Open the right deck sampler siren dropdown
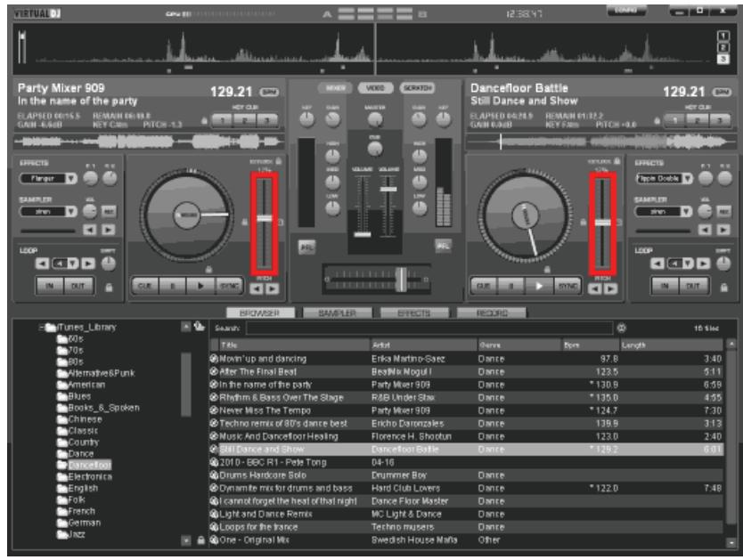The height and width of the screenshot is (560, 743). [686, 211]
